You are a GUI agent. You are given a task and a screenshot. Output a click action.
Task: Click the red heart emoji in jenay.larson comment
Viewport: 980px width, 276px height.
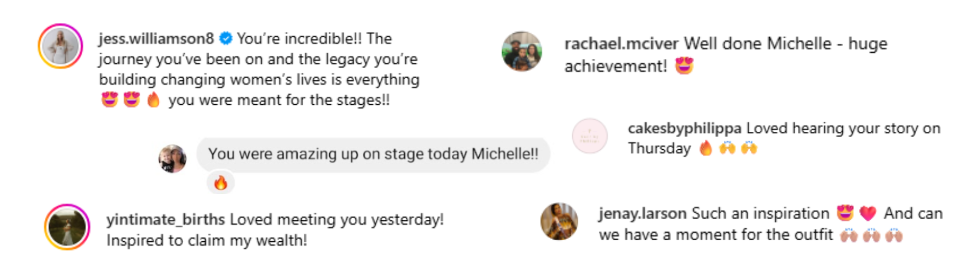(868, 213)
